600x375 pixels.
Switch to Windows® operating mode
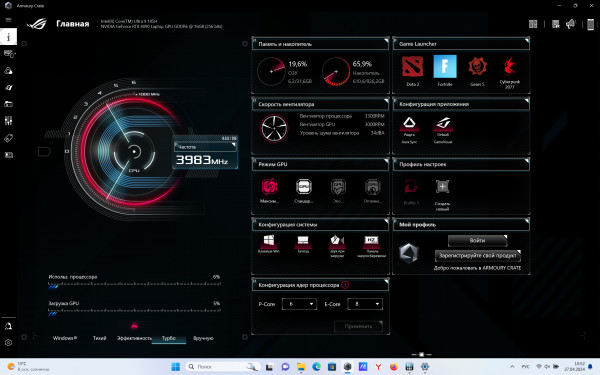coord(65,338)
